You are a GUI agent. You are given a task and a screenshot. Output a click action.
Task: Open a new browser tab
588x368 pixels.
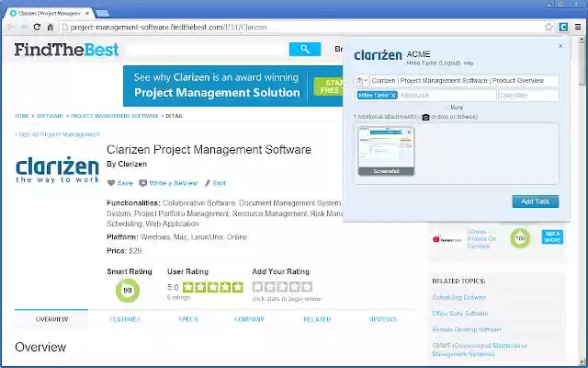tap(102, 14)
